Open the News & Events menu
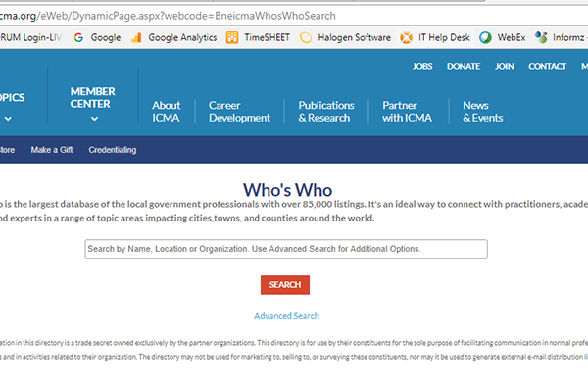The image size is (588, 392). click(x=482, y=112)
